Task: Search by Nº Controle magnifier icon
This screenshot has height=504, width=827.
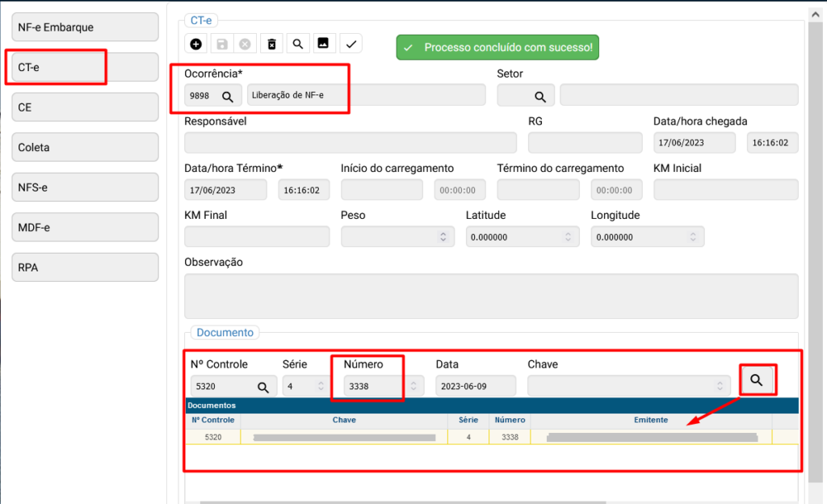Action: point(262,387)
